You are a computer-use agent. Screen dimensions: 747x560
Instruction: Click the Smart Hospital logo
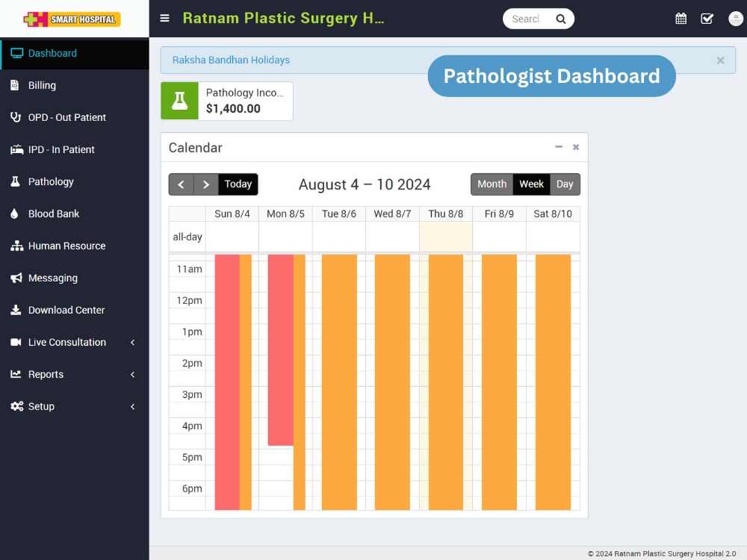[72, 19]
